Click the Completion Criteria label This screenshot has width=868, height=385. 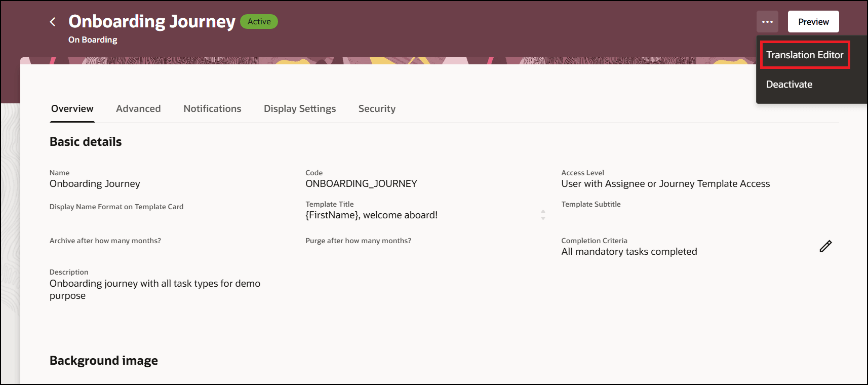point(594,241)
